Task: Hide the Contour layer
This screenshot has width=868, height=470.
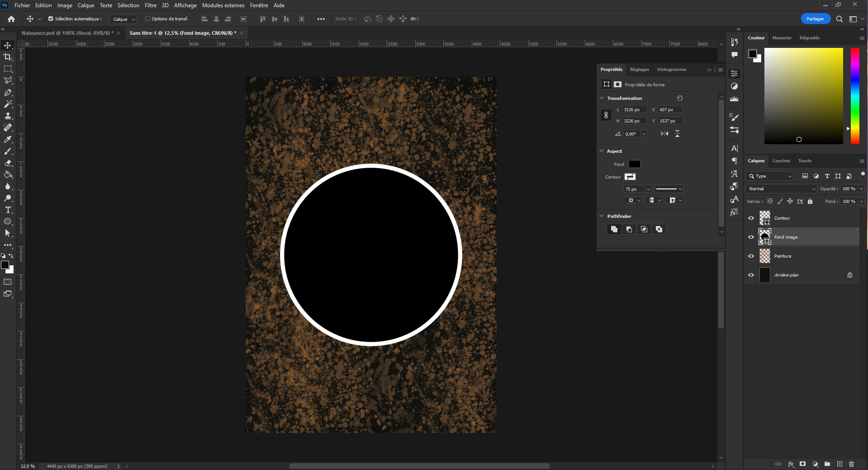Action: (x=751, y=218)
